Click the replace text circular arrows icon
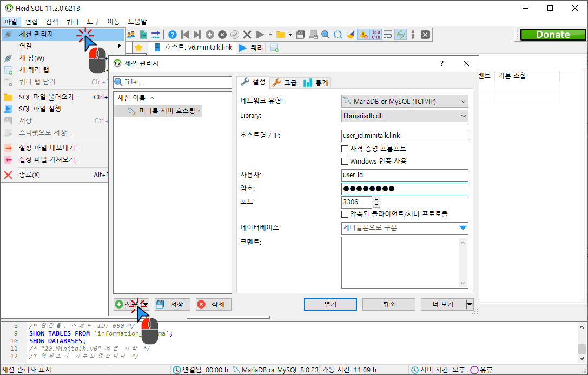This screenshot has width=588, height=375. tap(338, 35)
